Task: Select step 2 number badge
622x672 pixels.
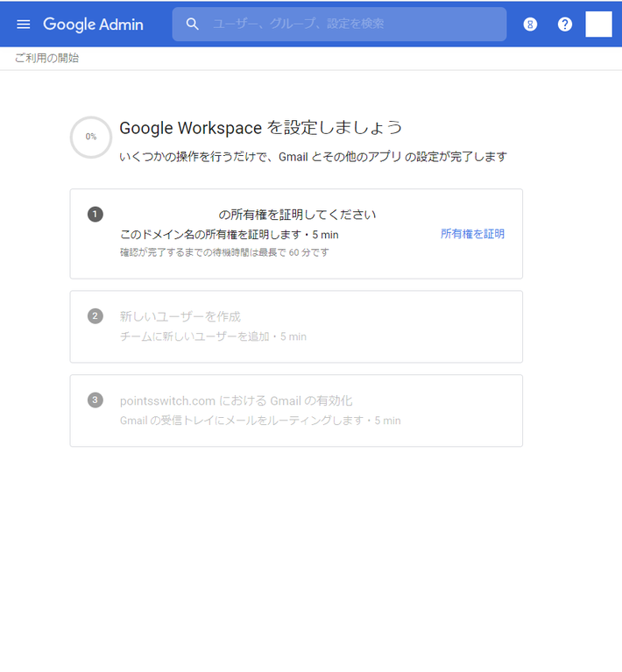Action: coord(95,316)
